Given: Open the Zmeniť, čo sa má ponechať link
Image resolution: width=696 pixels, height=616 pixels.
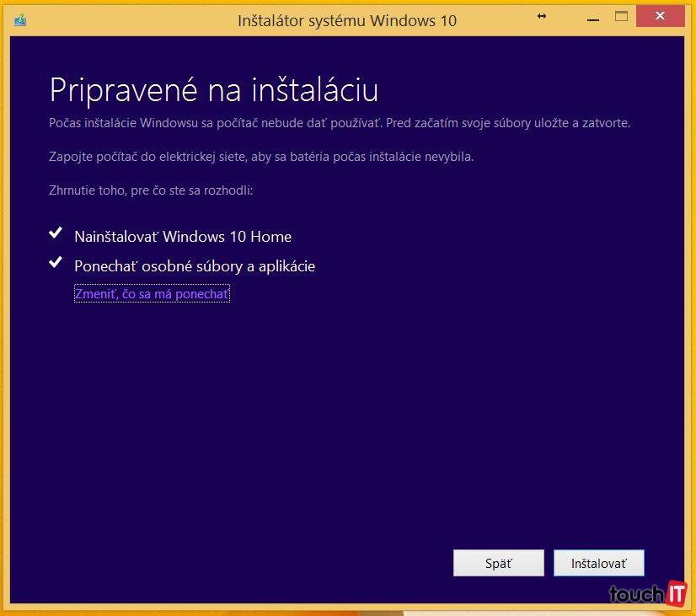Looking at the screenshot, I should tap(152, 294).
